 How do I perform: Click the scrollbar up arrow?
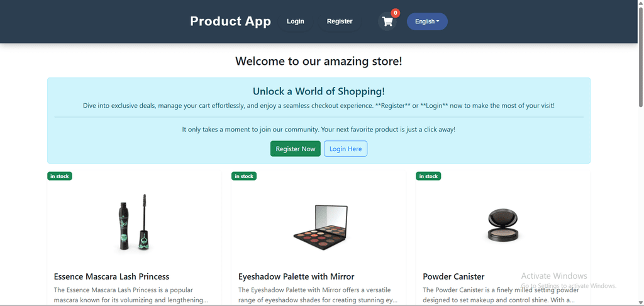pyautogui.click(x=640, y=3)
